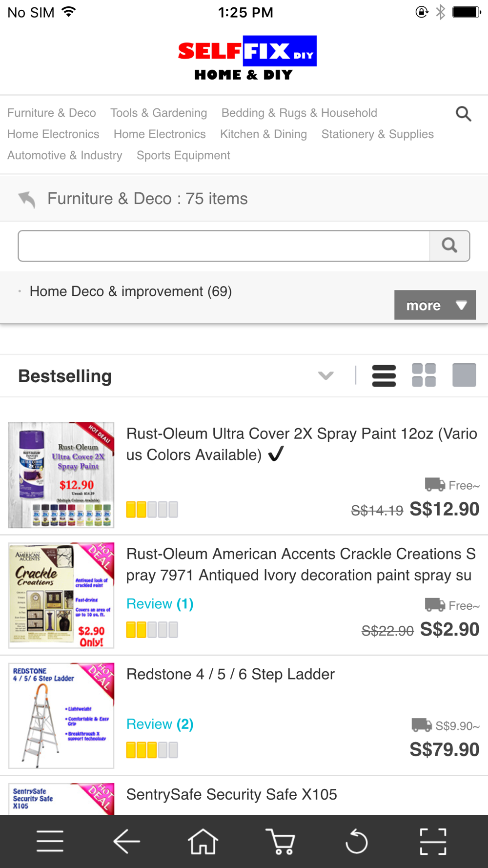Open Tools & Gardening category
488x868 pixels.
tap(159, 113)
